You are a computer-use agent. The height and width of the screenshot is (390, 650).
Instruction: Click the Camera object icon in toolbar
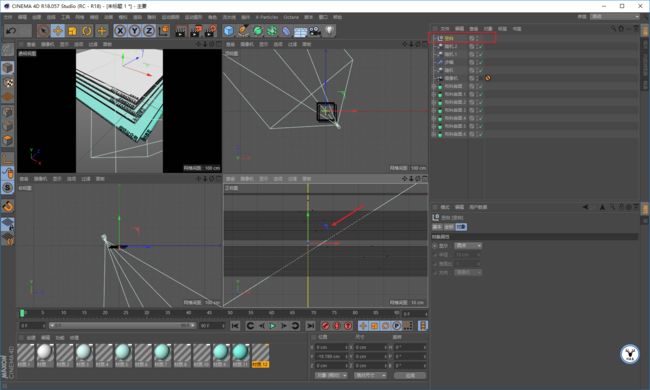click(x=315, y=31)
